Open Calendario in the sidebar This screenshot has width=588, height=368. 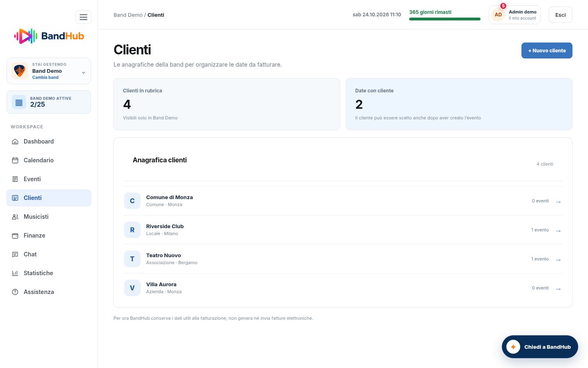click(49, 160)
